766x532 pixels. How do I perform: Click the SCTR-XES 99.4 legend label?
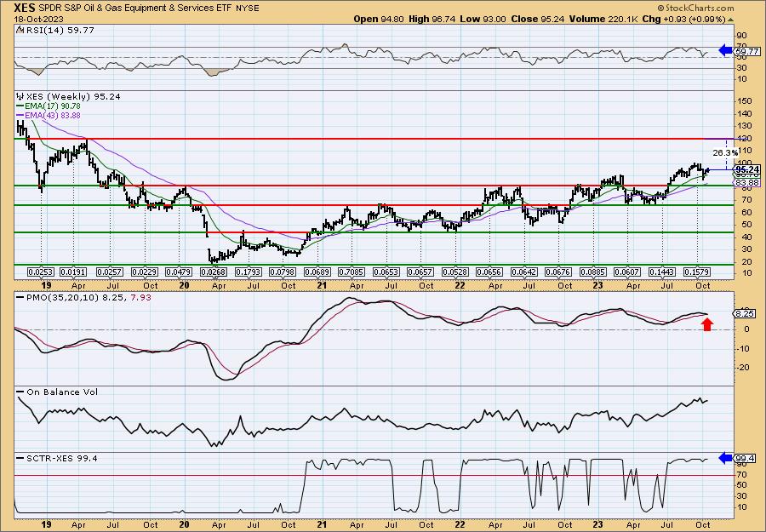click(x=61, y=458)
